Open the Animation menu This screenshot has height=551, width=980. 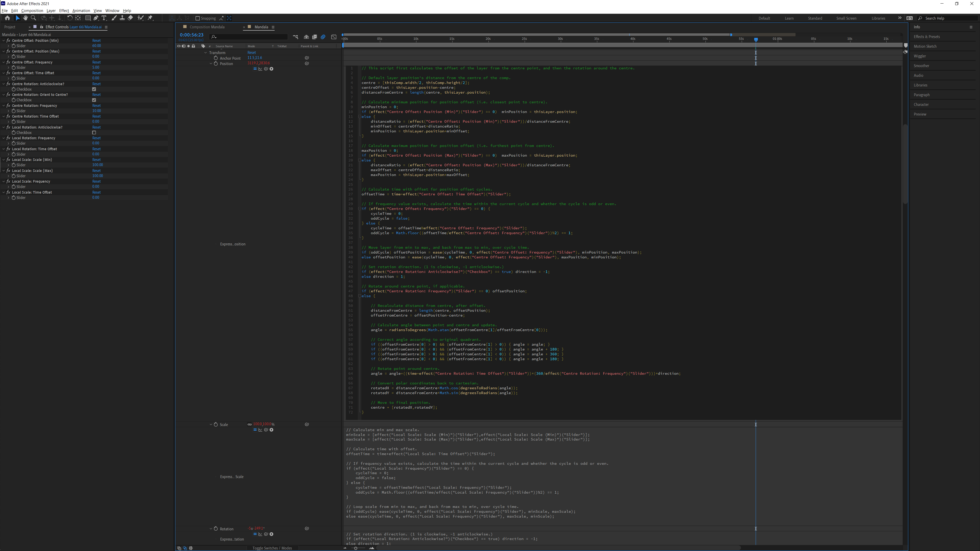(x=81, y=11)
